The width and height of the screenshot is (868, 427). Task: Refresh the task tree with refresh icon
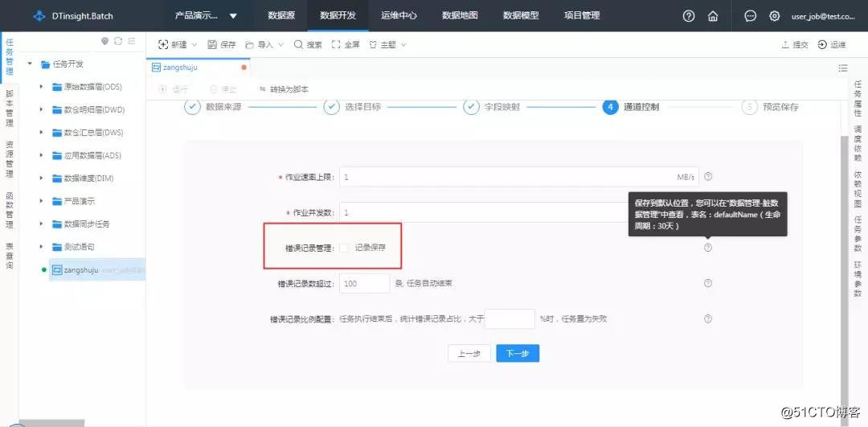(x=118, y=41)
